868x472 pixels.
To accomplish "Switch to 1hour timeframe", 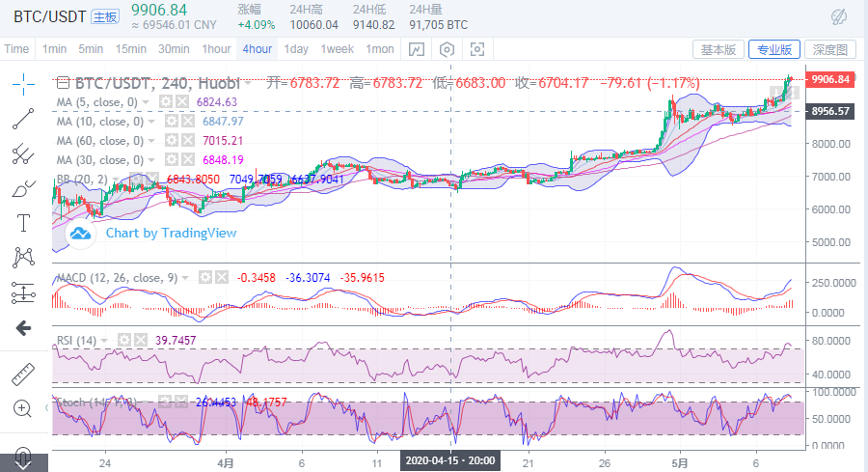I will [216, 49].
